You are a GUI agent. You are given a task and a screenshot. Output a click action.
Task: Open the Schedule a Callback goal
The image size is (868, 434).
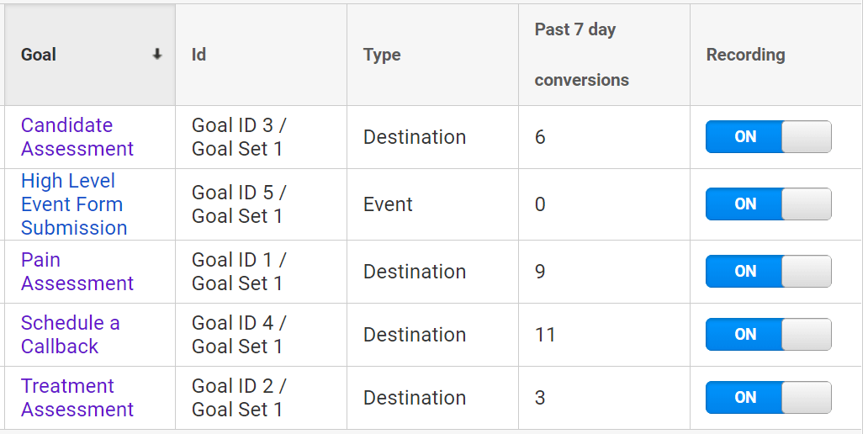pos(71,335)
